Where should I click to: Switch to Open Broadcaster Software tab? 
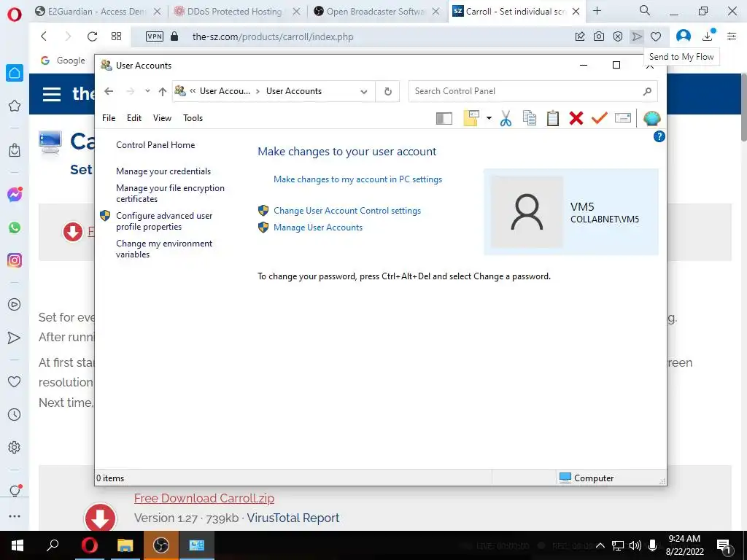tap(376, 12)
